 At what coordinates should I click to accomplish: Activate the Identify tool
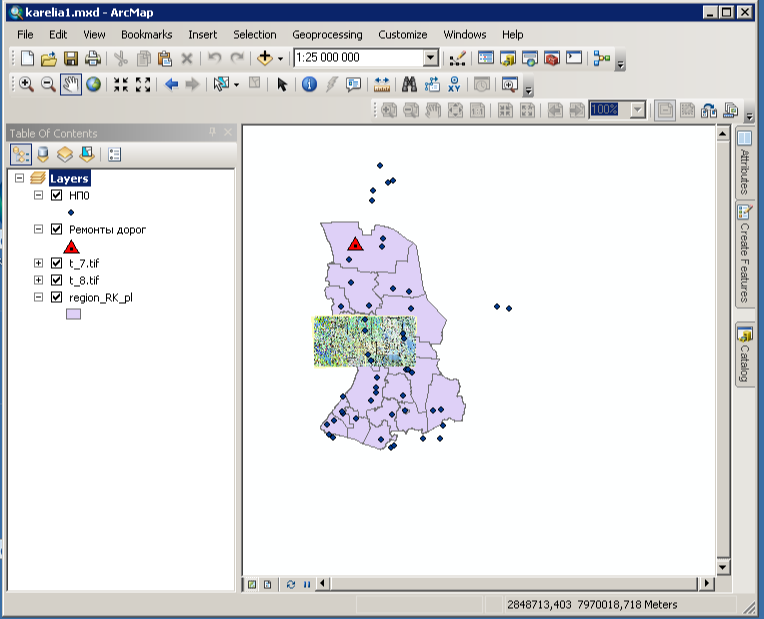(309, 85)
